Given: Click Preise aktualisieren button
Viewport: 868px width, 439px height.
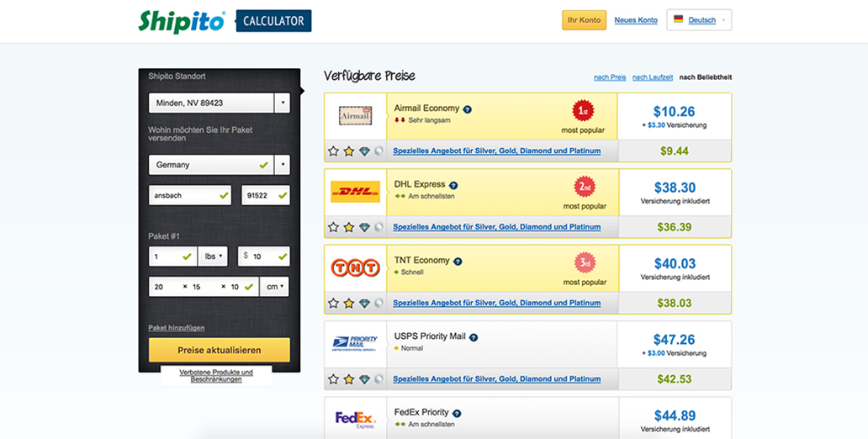Looking at the screenshot, I should 220,350.
